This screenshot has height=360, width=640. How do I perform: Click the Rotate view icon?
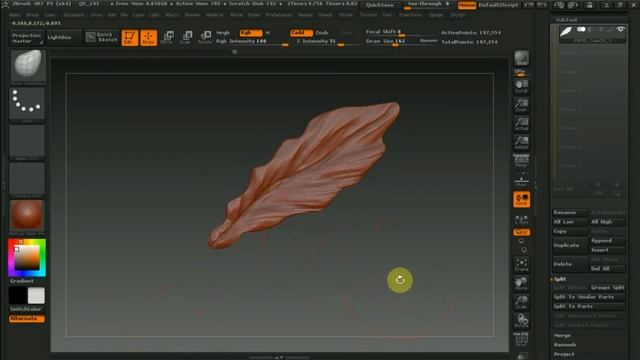[521, 321]
